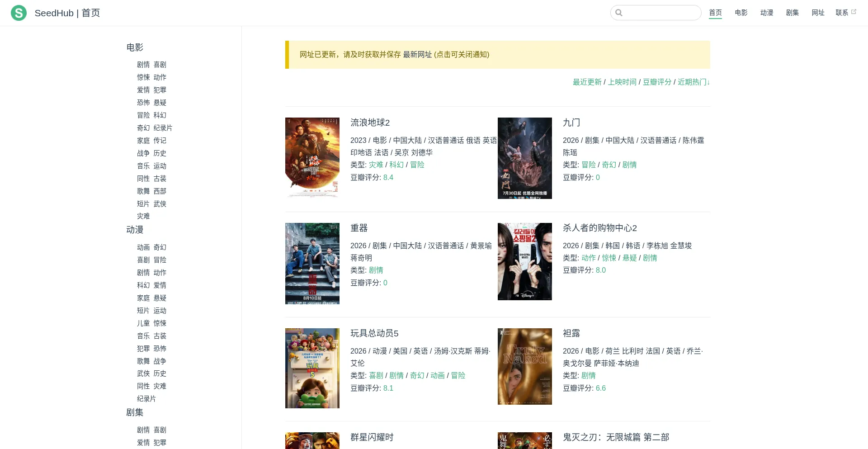This screenshot has height=449, width=868.
Task: Sort listings by 最近更新
Action: [587, 82]
